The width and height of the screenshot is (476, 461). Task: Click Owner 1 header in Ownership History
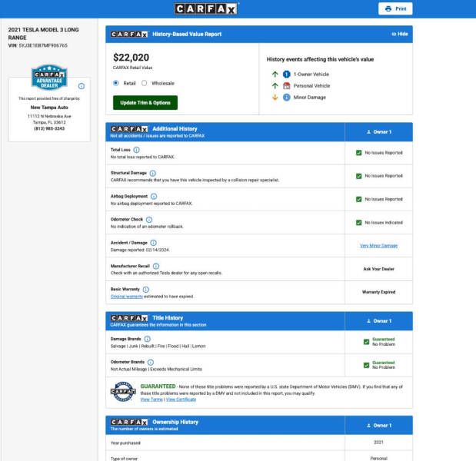coord(379,425)
